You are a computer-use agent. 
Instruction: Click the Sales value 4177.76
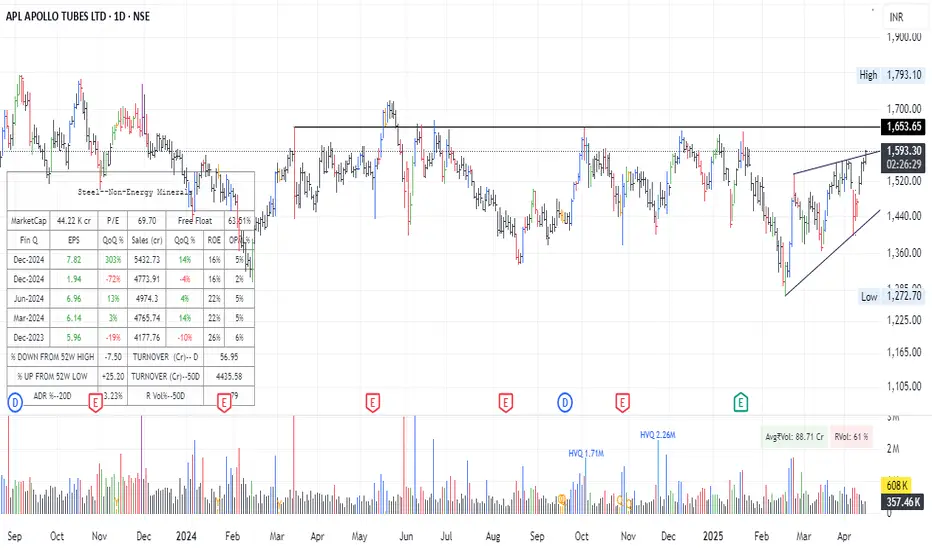[147, 337]
